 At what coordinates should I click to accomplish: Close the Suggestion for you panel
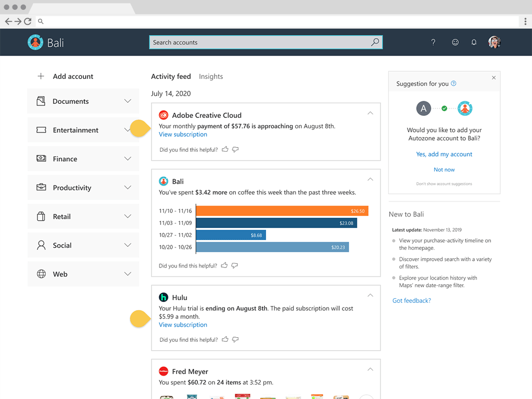494,78
